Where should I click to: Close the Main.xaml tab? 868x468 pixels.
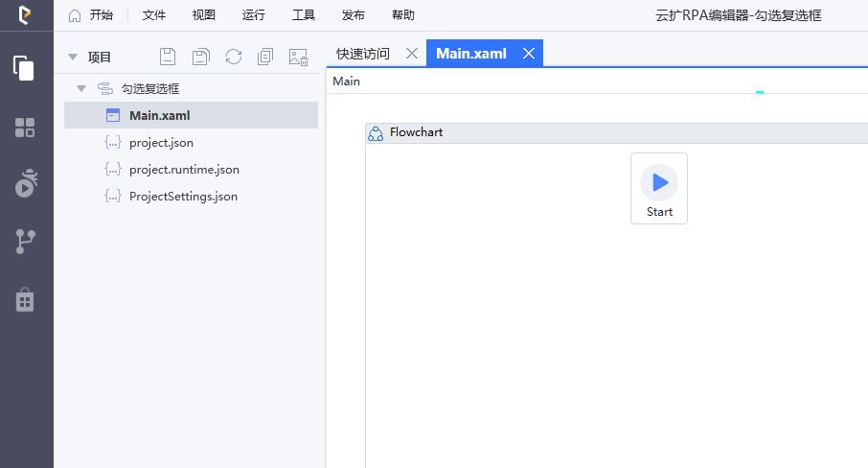pos(528,54)
